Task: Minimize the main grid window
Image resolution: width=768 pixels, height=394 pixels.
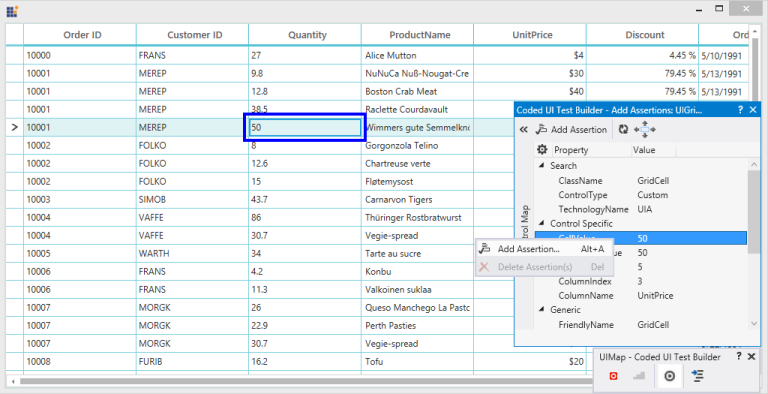Action: point(699,9)
